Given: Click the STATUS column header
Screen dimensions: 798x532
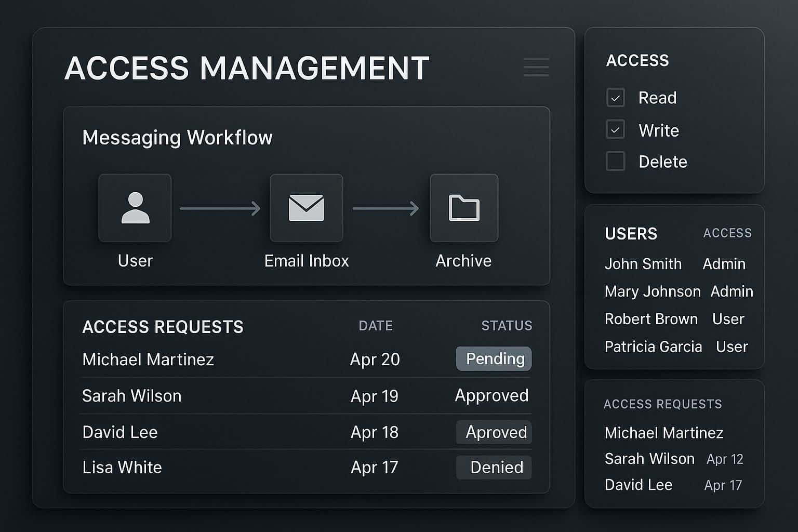Looking at the screenshot, I should tap(507, 326).
